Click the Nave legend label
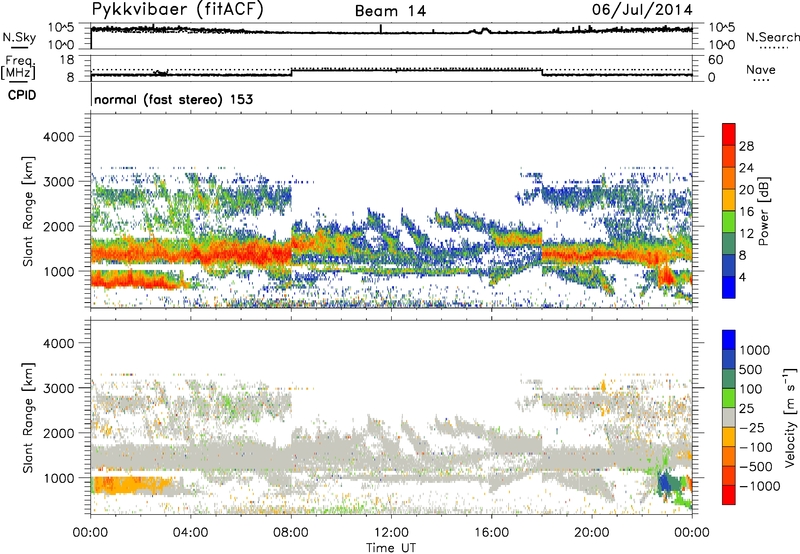Image resolution: width=800 pixels, height=554 pixels. [x=761, y=70]
